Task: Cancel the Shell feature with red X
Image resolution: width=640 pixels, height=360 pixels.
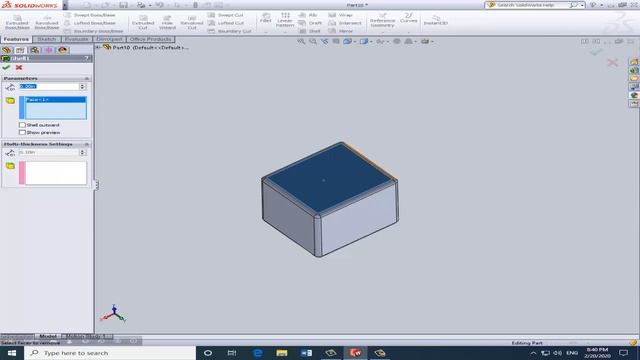Action: [19, 67]
